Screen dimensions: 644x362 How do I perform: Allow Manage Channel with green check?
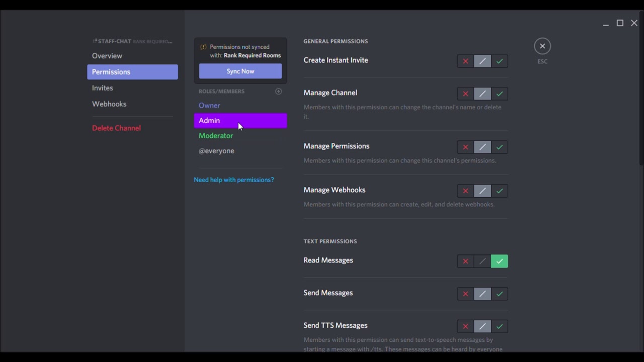click(500, 94)
